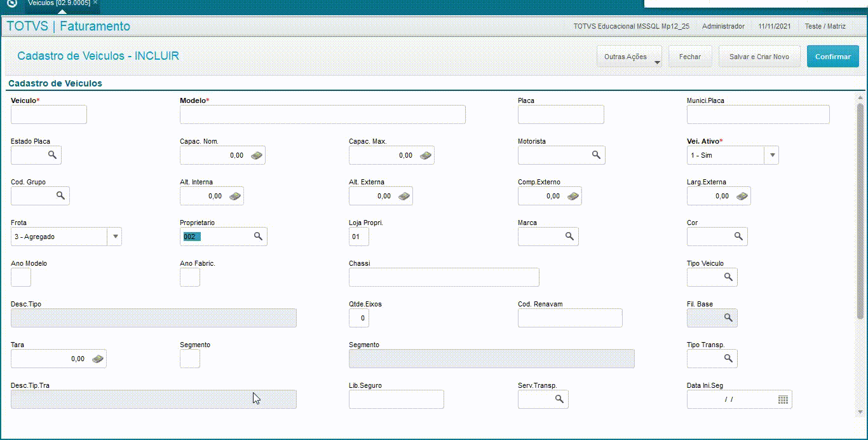Focus the Placa input field
The image size is (868, 440).
(x=561, y=114)
